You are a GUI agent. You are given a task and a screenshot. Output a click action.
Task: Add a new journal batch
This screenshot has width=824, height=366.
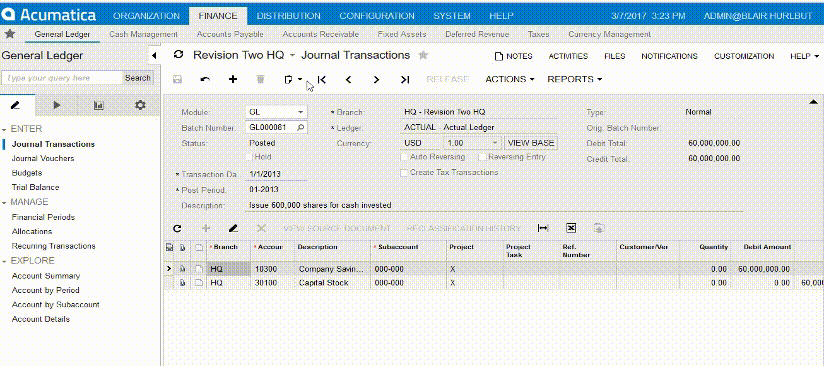coord(233,79)
